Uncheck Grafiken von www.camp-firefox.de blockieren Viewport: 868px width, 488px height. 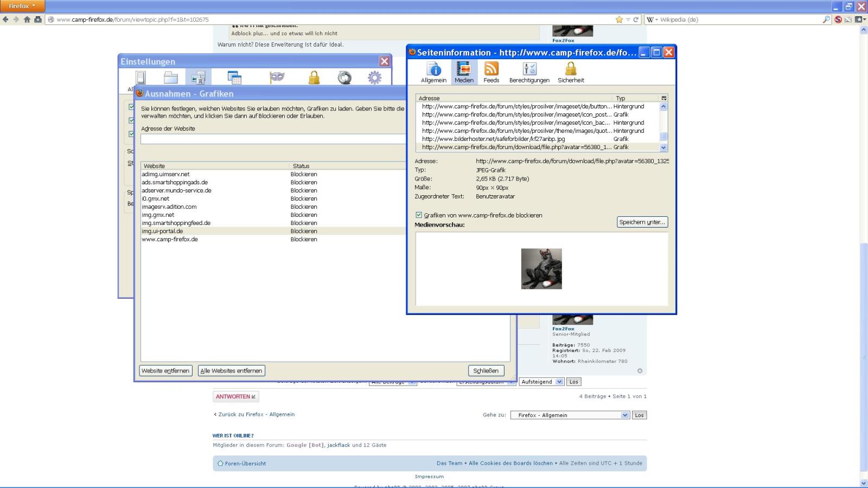click(419, 215)
